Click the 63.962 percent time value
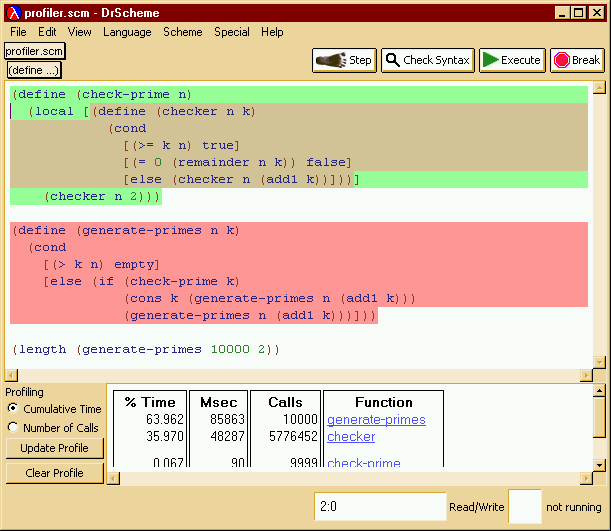611x531 pixels. tap(164, 419)
